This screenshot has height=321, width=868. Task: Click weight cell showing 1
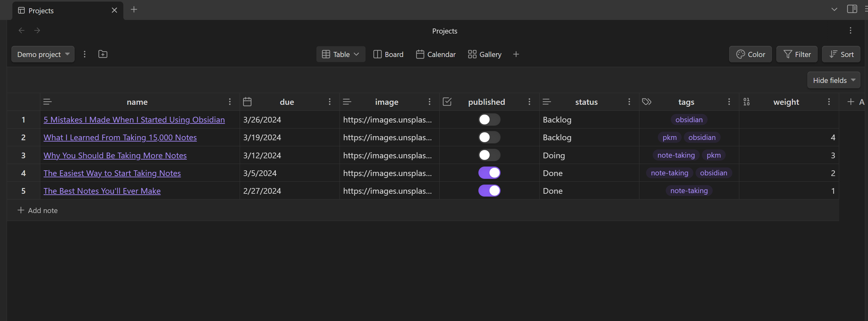tap(789, 191)
